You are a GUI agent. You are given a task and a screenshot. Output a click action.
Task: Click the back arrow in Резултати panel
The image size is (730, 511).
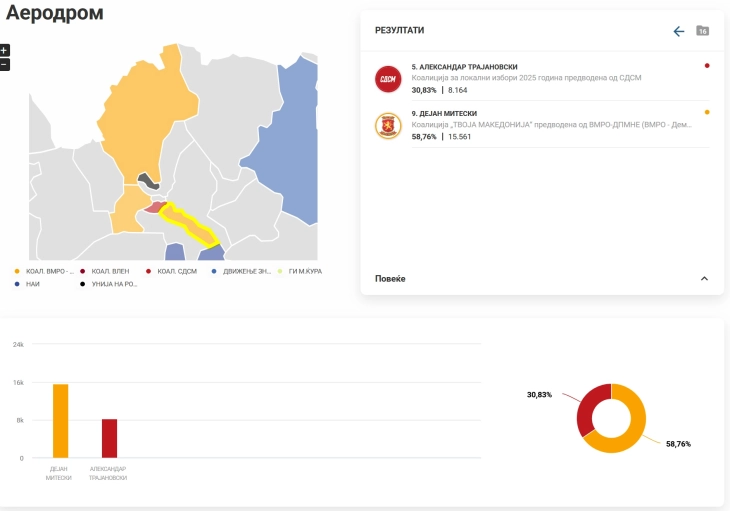click(679, 32)
